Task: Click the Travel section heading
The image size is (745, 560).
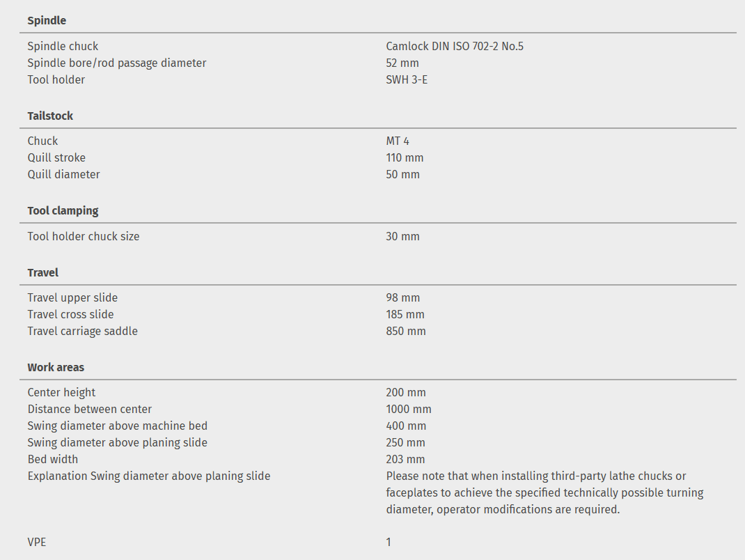Action: pyautogui.click(x=43, y=272)
